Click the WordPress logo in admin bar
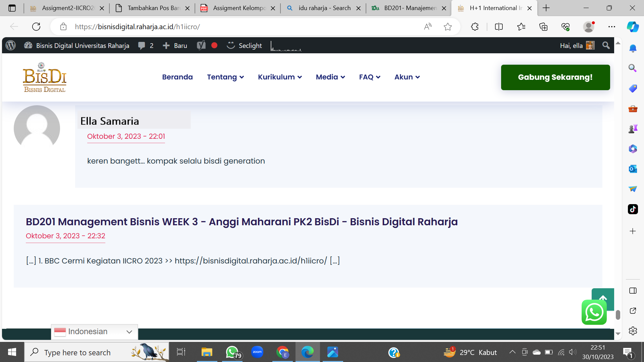 click(x=11, y=46)
